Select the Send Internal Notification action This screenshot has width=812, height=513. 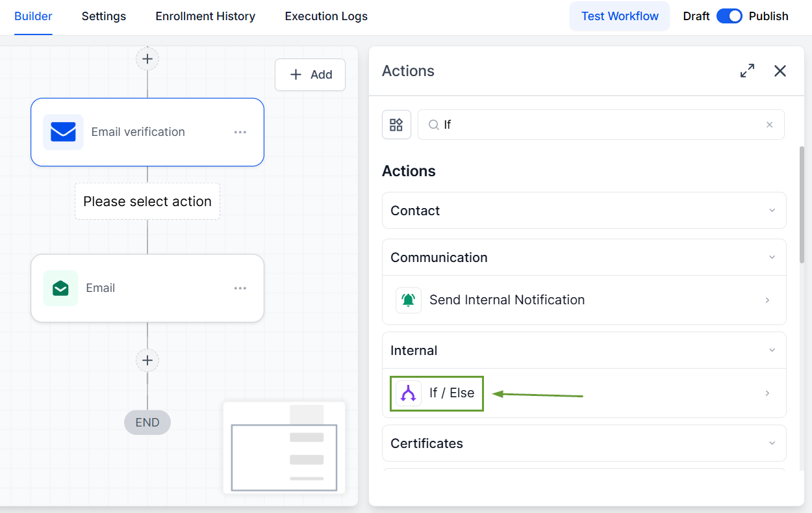coord(584,300)
